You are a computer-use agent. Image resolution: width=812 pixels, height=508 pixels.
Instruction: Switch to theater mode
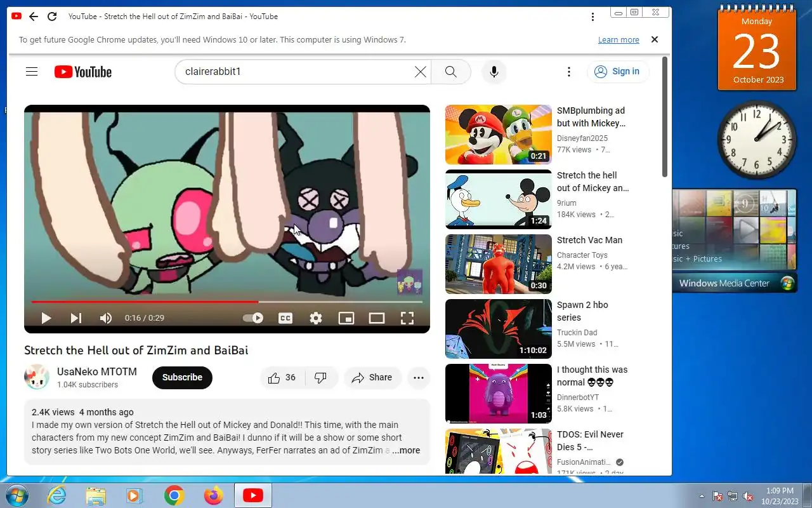click(x=377, y=318)
